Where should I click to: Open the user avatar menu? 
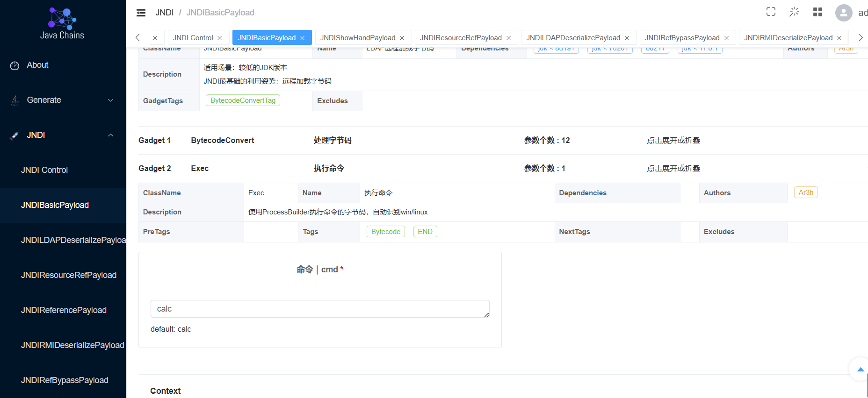(844, 13)
